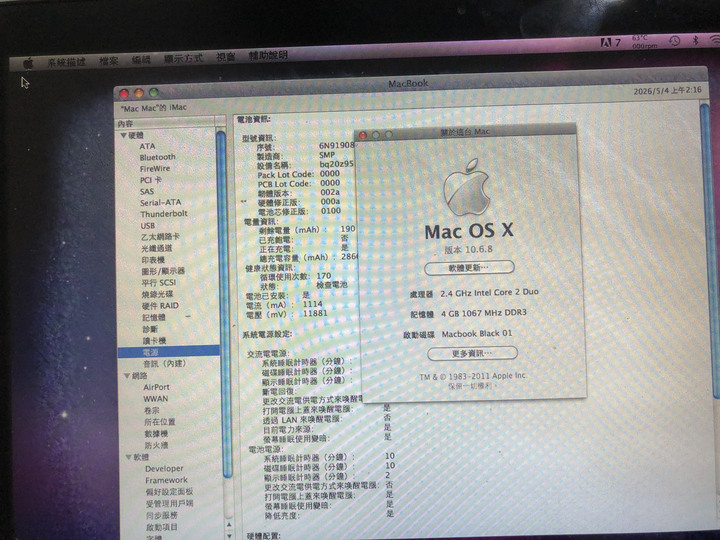
Task: Close the 關於這台 Mac window
Action: pyautogui.click(x=363, y=135)
